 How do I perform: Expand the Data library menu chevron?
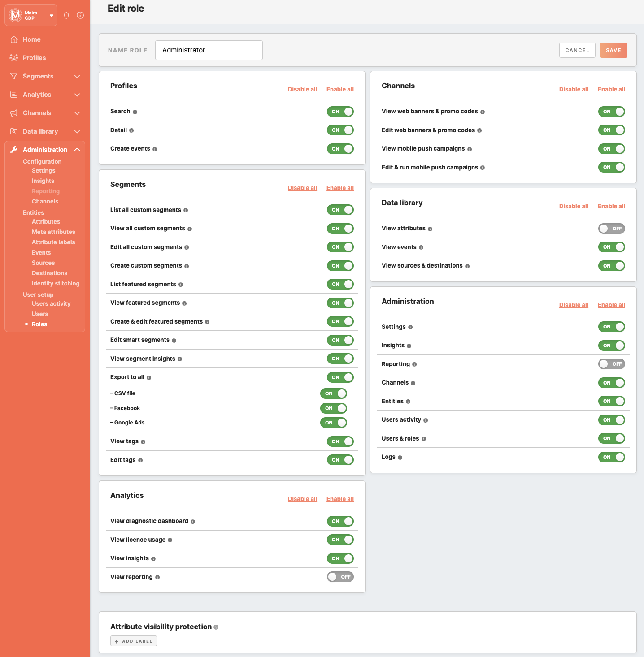77,132
